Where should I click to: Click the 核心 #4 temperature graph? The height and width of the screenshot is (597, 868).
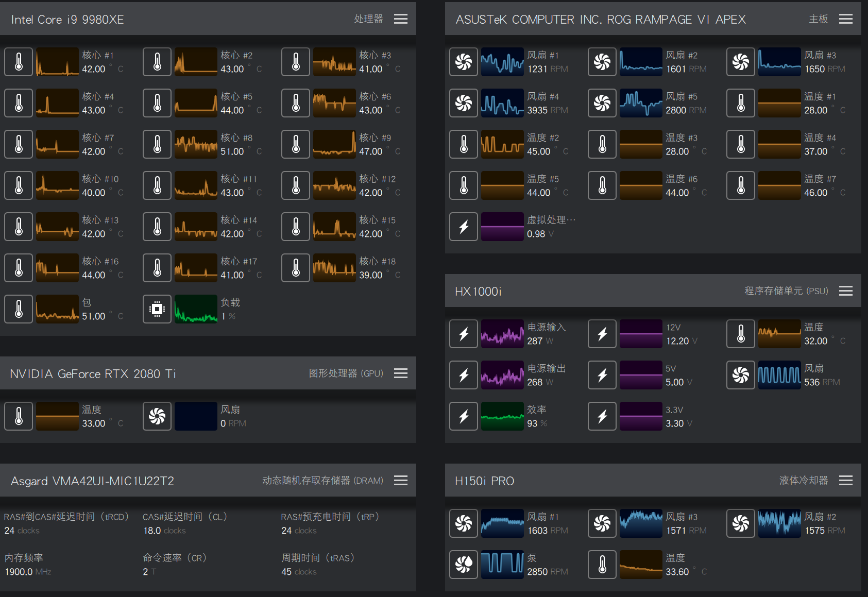57,103
